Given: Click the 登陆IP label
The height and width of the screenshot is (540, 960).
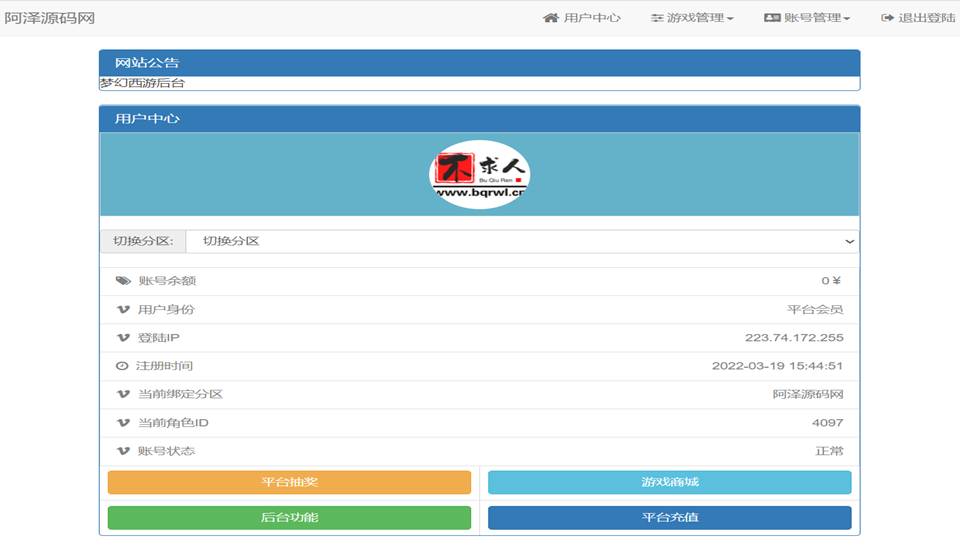Looking at the screenshot, I should [x=159, y=337].
